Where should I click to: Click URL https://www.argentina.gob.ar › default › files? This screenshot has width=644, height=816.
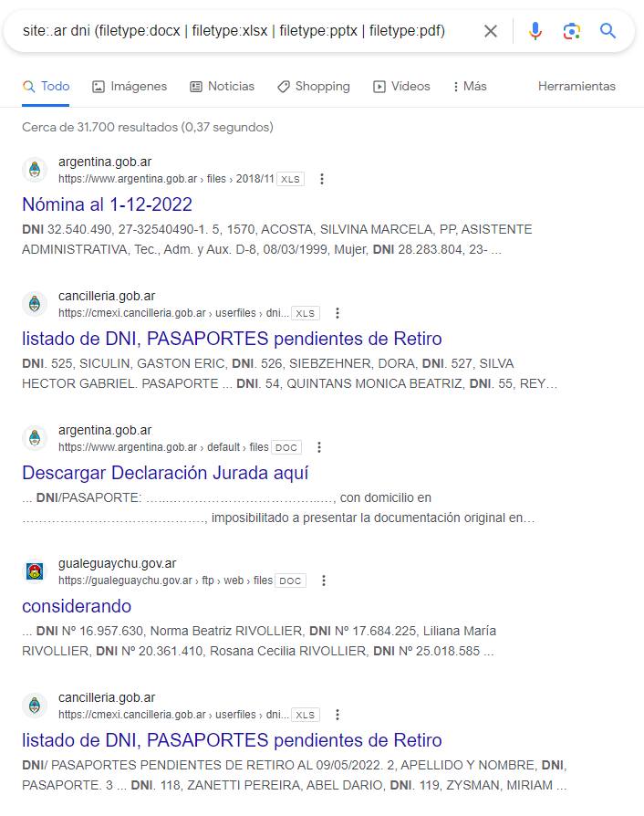[x=163, y=447]
